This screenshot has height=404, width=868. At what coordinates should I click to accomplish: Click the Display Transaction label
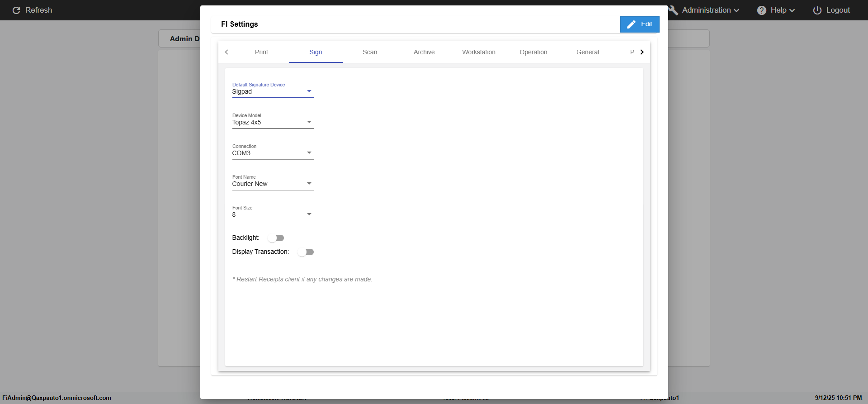(260, 252)
